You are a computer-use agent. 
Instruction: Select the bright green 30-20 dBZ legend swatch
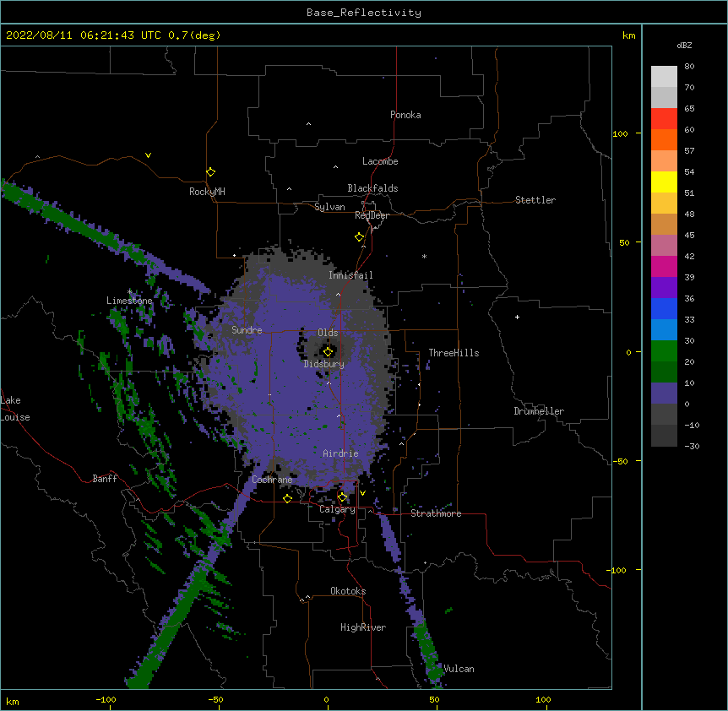[664, 351]
